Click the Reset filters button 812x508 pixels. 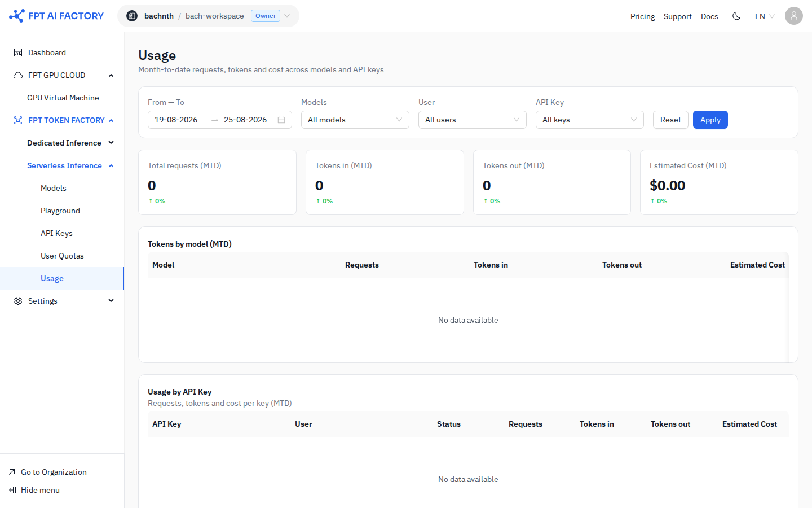[670, 120]
